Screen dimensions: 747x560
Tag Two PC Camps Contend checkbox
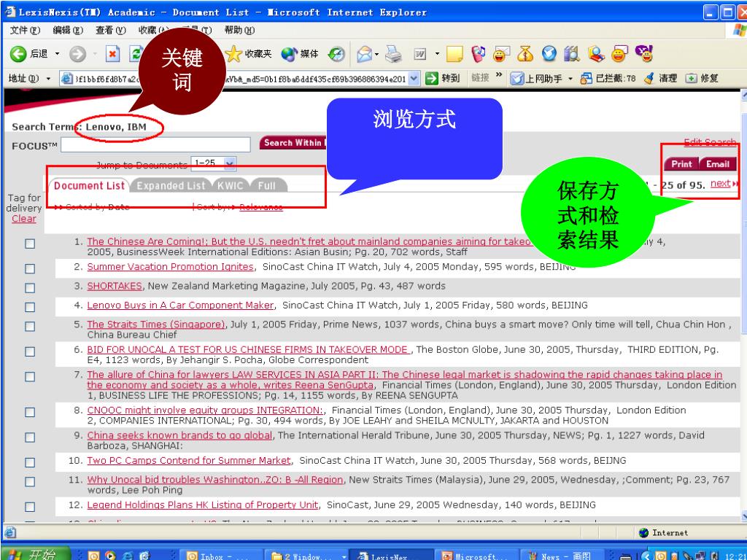[30, 462]
